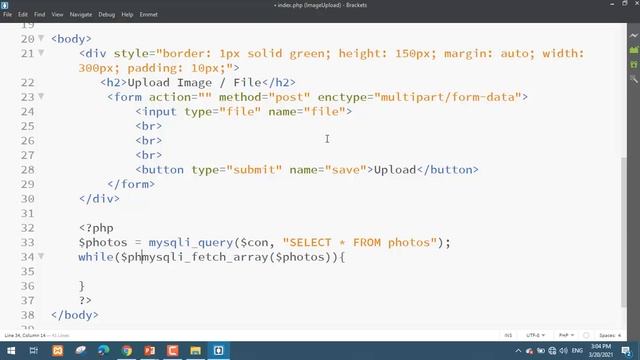
Task: Click the <?php opening tag on line 32
Action: [x=96, y=228]
